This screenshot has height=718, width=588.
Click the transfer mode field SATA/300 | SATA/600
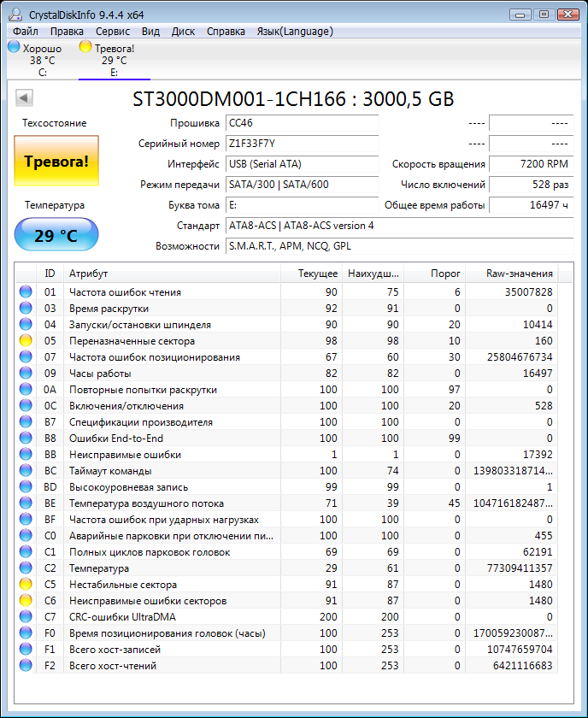[x=303, y=185]
